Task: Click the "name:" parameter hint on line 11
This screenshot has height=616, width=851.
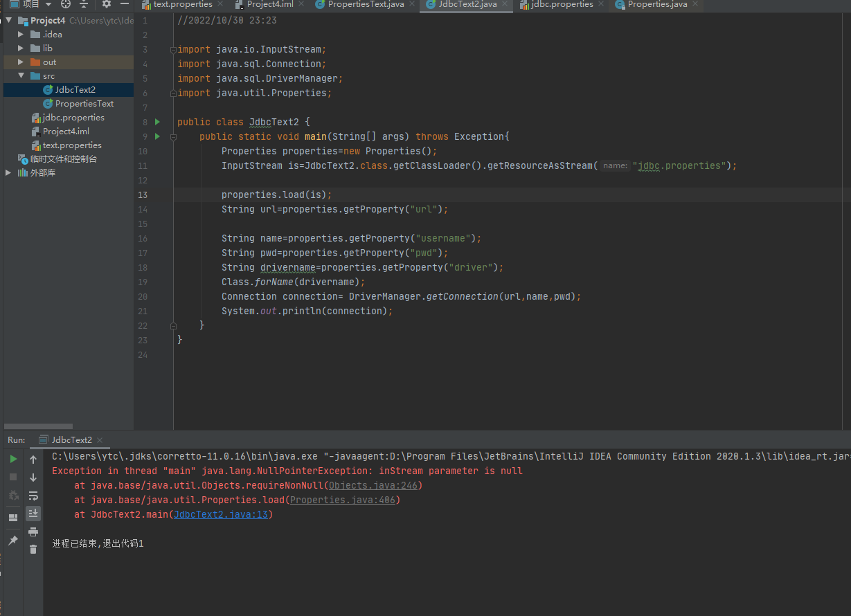Action: point(615,166)
